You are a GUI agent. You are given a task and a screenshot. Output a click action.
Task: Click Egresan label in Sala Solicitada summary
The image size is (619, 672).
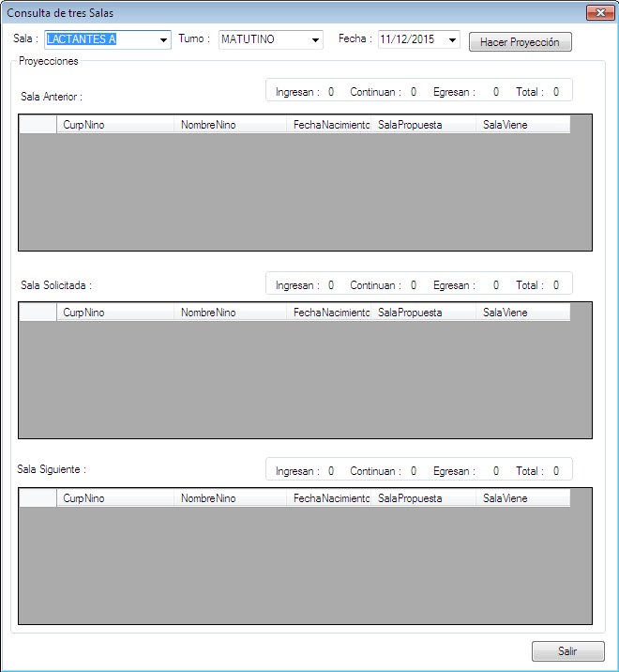(454, 285)
